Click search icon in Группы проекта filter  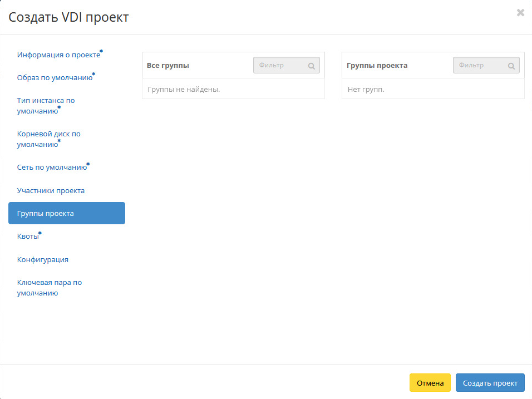click(x=511, y=66)
